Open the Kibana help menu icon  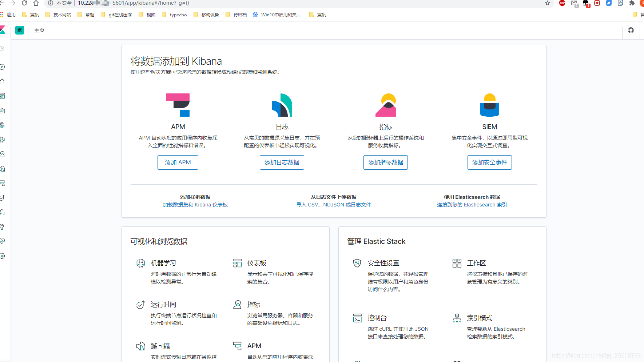coord(631,30)
